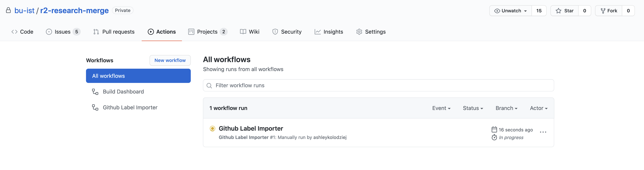The height and width of the screenshot is (170, 644).
Task: Expand the Event filter dropdown
Action: 441,108
